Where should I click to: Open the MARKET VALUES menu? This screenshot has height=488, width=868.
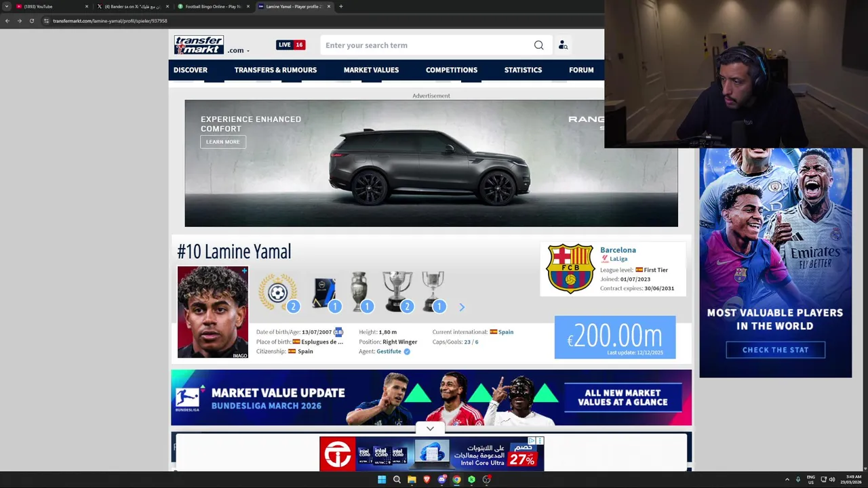point(371,70)
